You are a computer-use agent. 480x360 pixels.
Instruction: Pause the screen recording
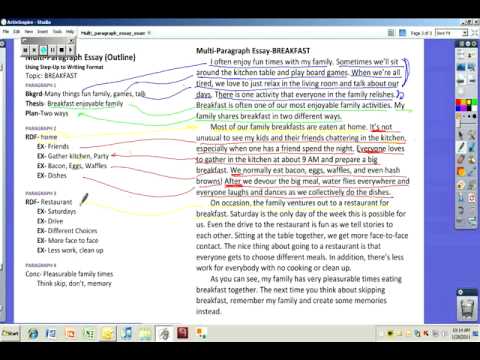(x=53, y=50)
